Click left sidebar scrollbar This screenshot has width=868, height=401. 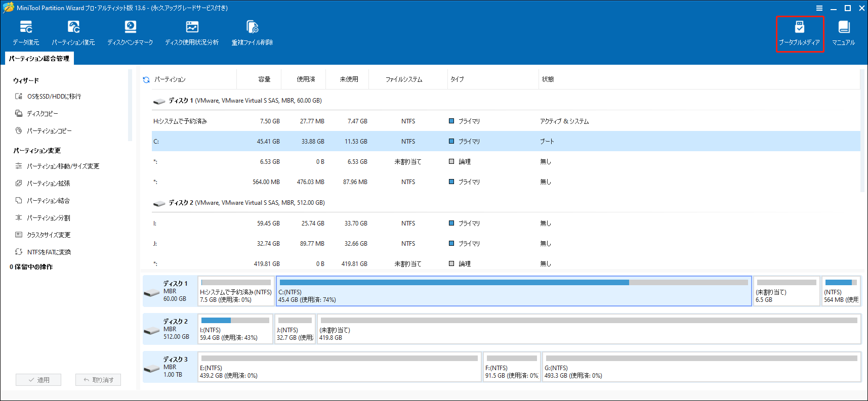130,105
